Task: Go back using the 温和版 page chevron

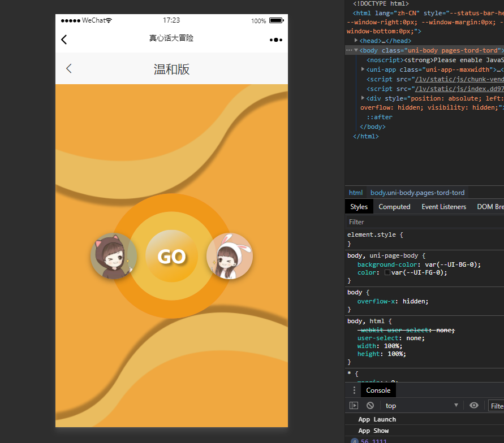Action: point(69,69)
